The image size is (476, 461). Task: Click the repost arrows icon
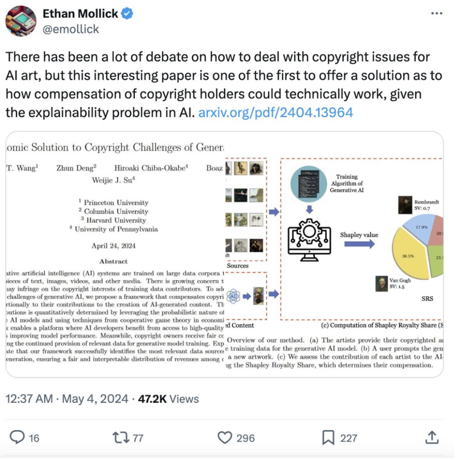[121, 438]
